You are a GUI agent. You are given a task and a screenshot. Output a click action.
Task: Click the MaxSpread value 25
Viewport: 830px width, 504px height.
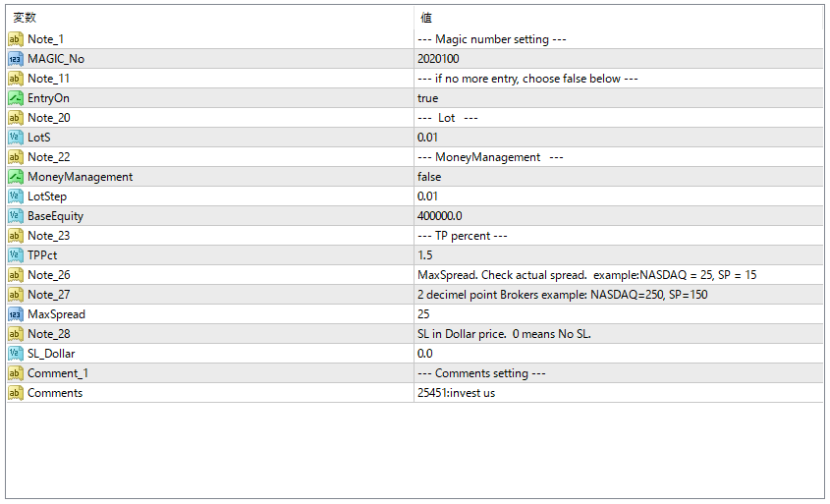point(424,314)
